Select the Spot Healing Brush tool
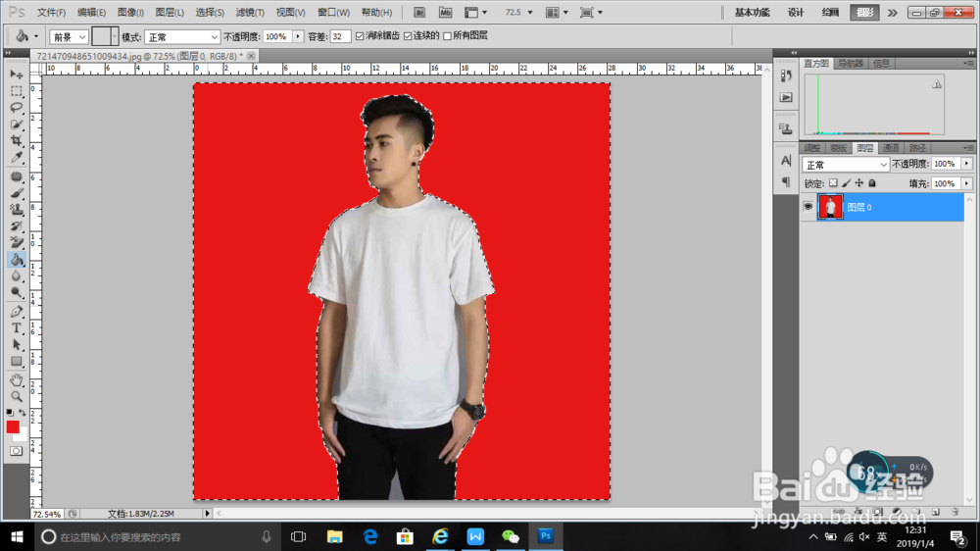Viewport: 980px width, 551px height. click(17, 177)
